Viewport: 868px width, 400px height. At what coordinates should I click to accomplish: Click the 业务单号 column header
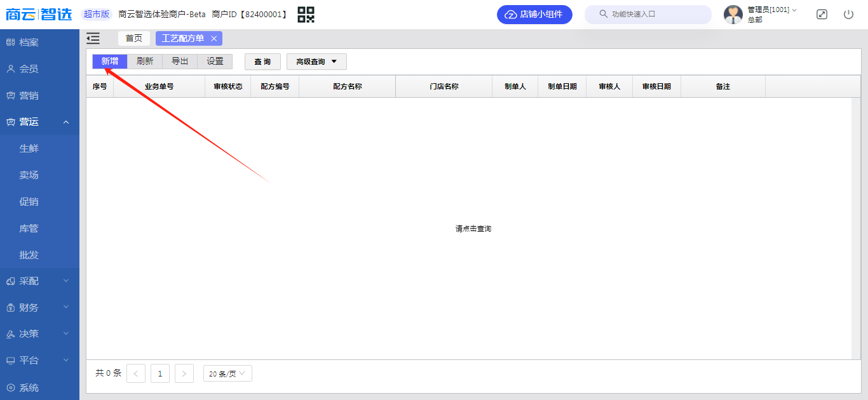pos(159,86)
